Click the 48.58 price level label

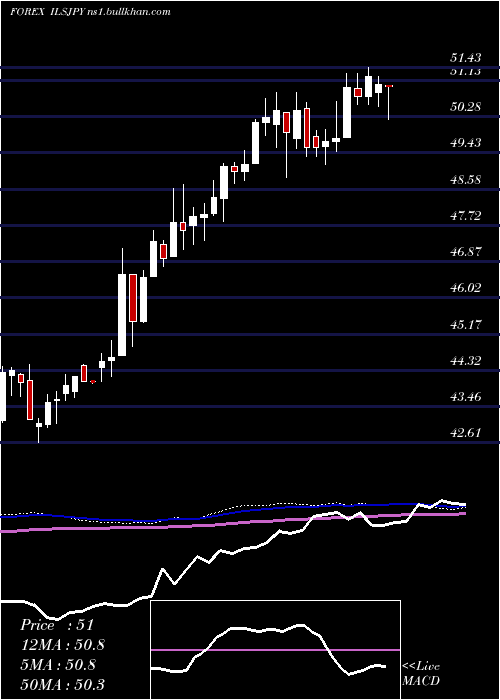[466, 180]
